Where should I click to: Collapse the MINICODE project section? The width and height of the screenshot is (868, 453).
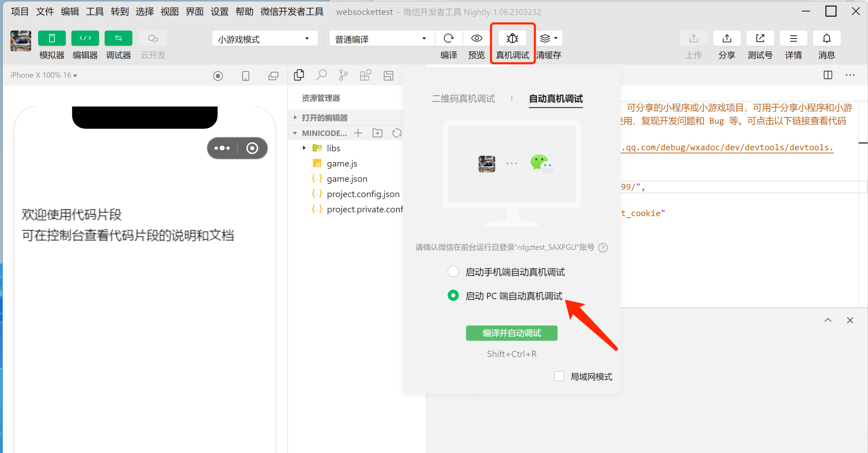pos(295,133)
